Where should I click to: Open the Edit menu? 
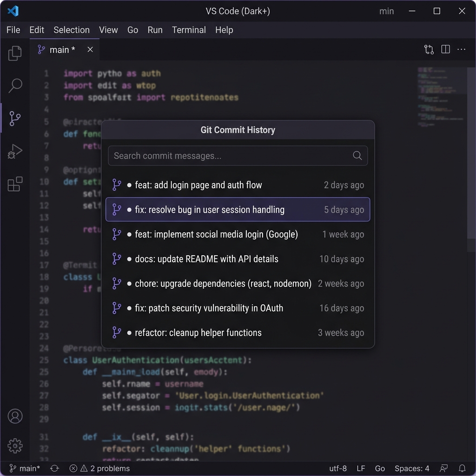pos(37,30)
